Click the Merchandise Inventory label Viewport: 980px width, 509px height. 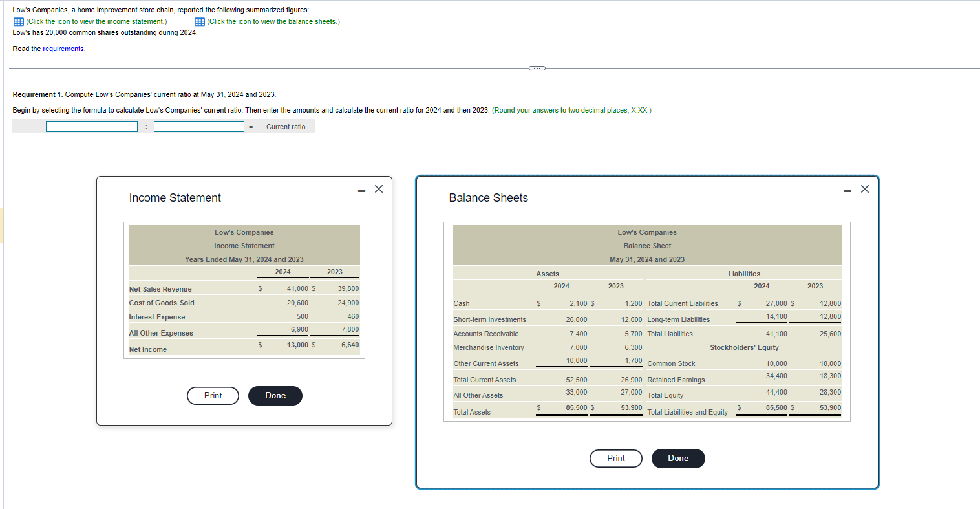489,347
